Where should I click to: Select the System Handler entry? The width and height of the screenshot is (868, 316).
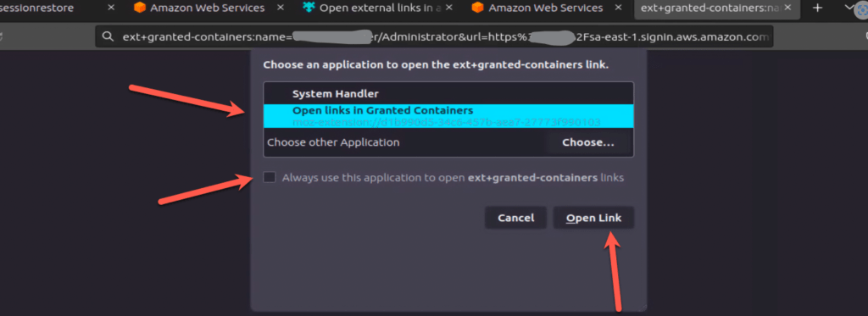tap(448, 93)
